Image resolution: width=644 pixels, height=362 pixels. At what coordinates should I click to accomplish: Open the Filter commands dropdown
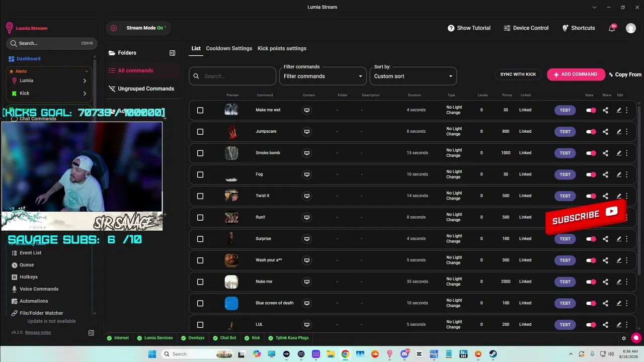[x=323, y=76]
